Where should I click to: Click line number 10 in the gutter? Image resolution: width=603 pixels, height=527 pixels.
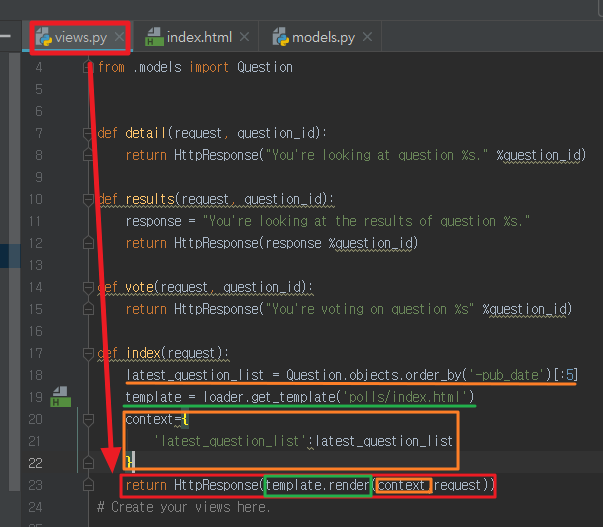coord(35,199)
